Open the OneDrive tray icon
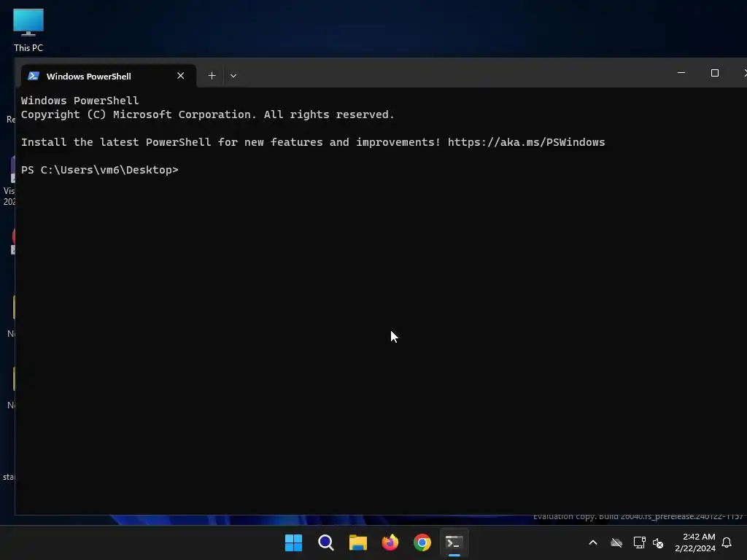The width and height of the screenshot is (747, 560). [x=616, y=542]
